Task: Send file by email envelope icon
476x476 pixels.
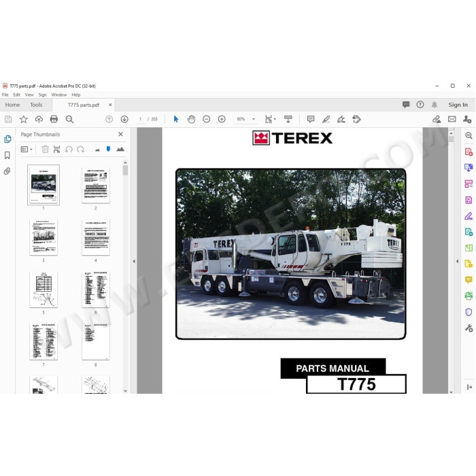Action: tap(452, 119)
